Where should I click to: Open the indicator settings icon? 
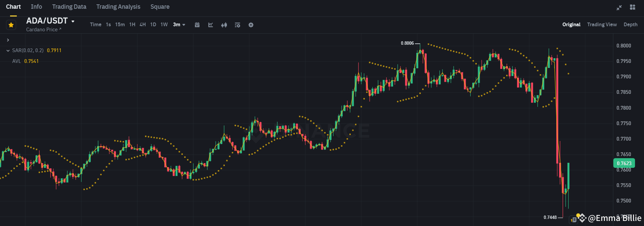[x=238, y=25]
